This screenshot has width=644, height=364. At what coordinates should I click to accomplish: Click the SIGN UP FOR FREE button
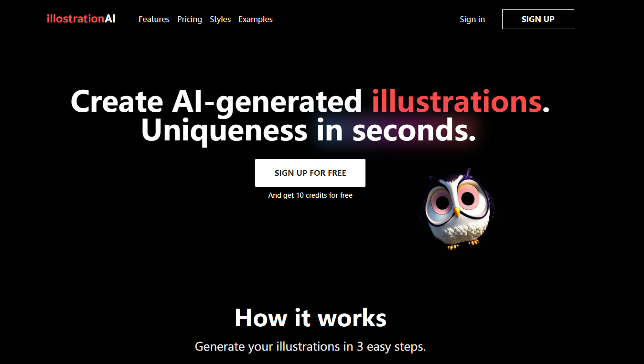310,173
